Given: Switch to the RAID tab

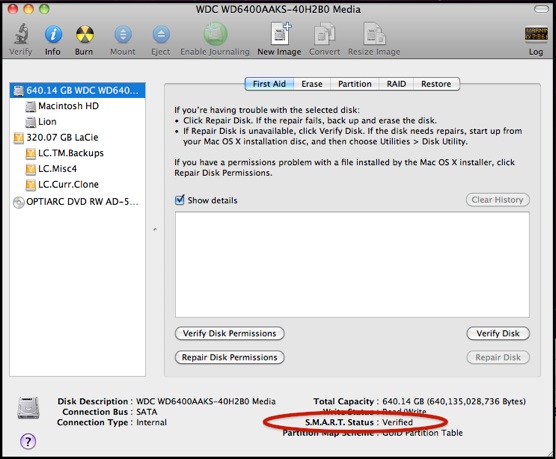Looking at the screenshot, I should point(396,84).
